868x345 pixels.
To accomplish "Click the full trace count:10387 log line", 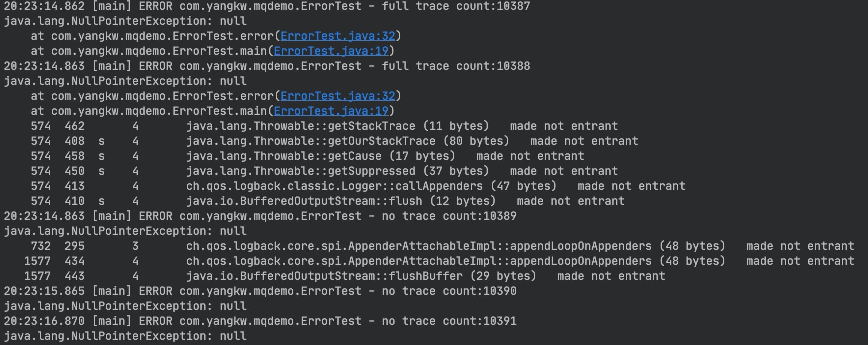I will pos(266,6).
